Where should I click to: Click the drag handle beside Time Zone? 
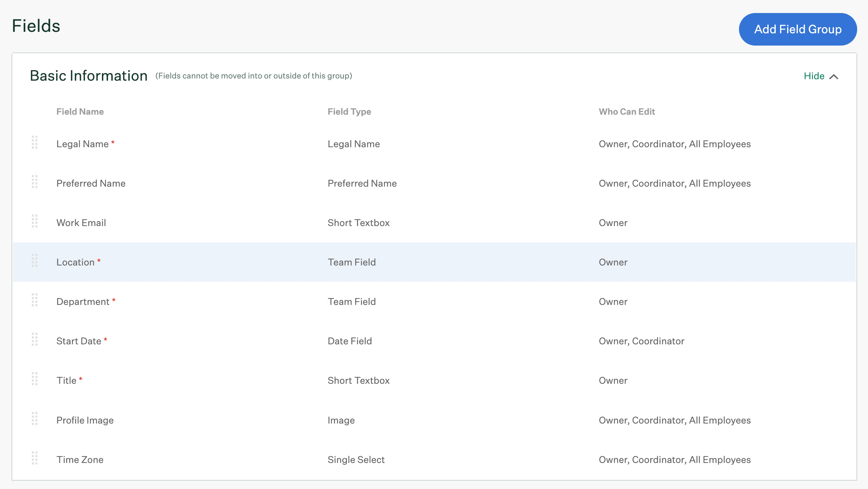pyautogui.click(x=35, y=458)
